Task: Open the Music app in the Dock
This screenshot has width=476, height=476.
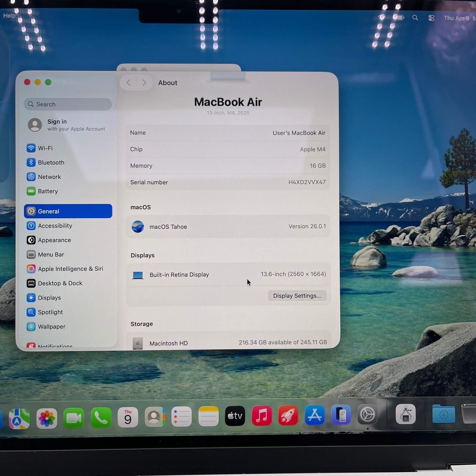Action: [262, 416]
